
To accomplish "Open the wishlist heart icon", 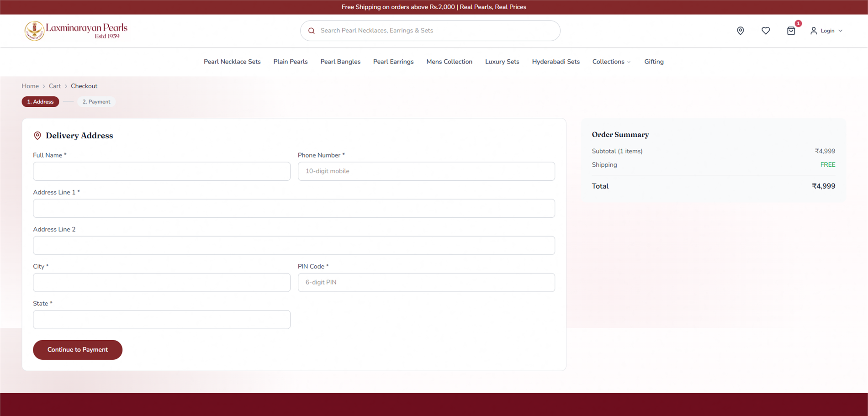I will pos(766,31).
